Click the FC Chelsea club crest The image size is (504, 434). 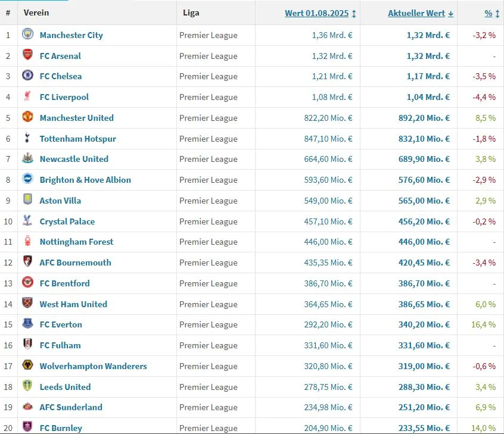(27, 75)
